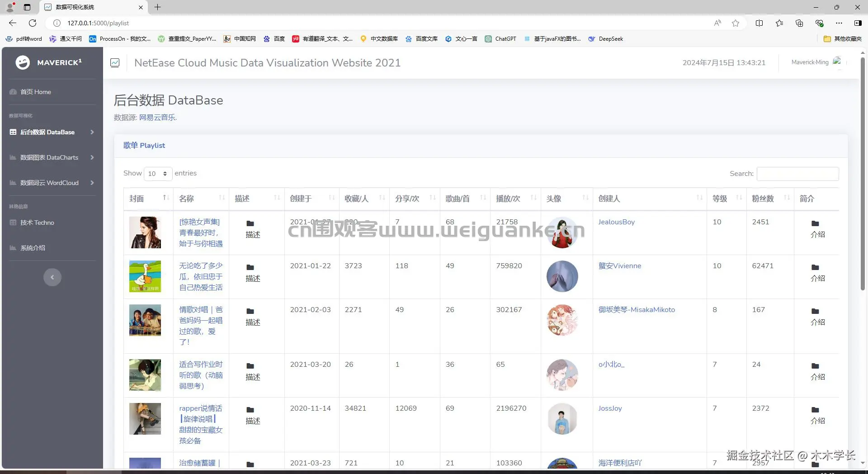This screenshot has width=868, height=474.
Task: Collapse the sidebar with the round arrow button
Action: coord(52,277)
